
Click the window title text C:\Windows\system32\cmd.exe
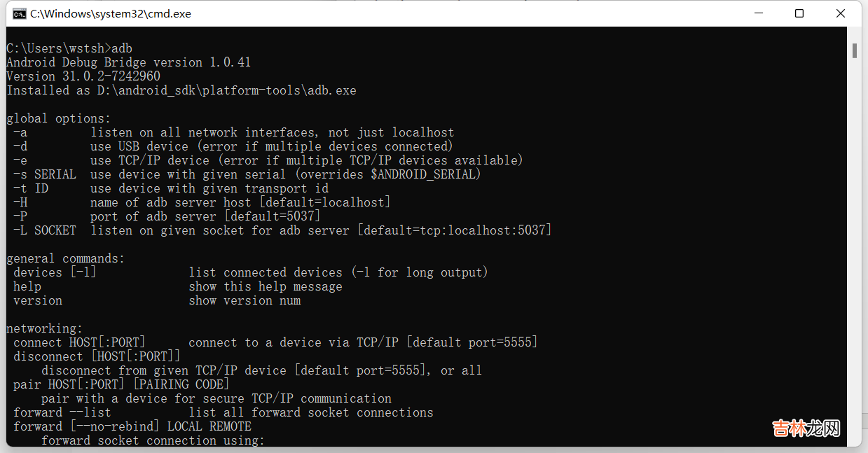[x=110, y=13]
